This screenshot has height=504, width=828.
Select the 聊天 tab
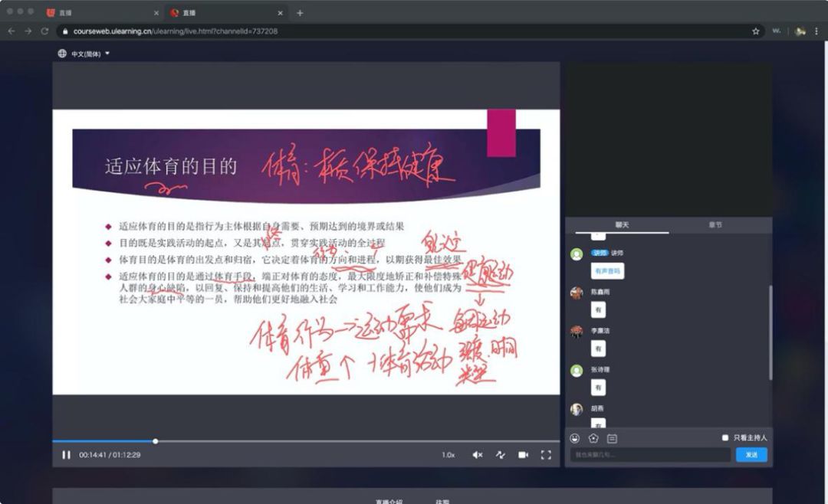pos(622,225)
